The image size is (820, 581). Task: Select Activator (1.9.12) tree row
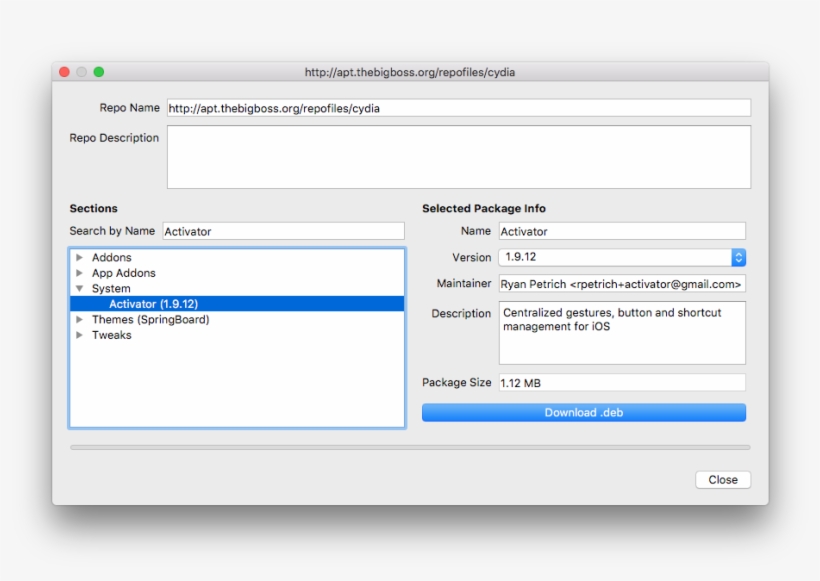(237, 304)
